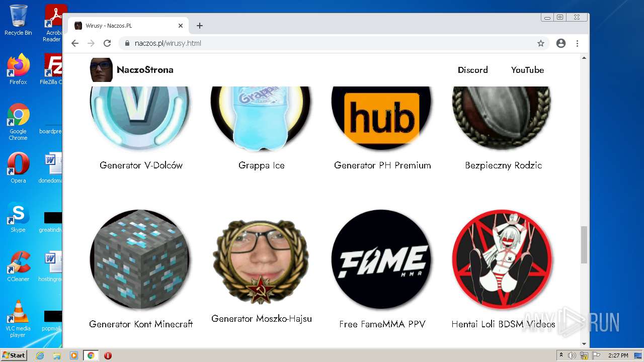Viewport: 644px width, 362px height.
Task: Click the browser back arrow
Action: coord(75,43)
